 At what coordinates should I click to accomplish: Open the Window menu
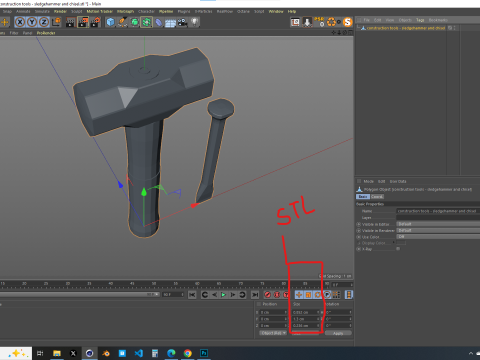pyautogui.click(x=276, y=11)
